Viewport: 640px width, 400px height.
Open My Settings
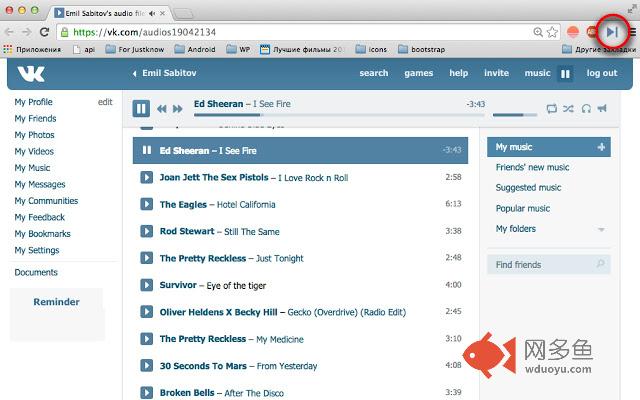point(37,250)
